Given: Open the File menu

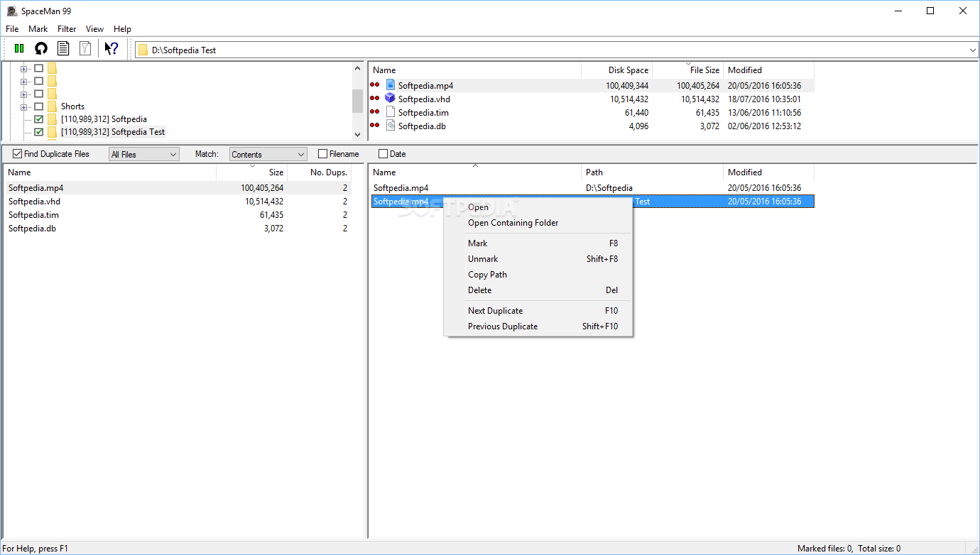Looking at the screenshot, I should click(12, 29).
